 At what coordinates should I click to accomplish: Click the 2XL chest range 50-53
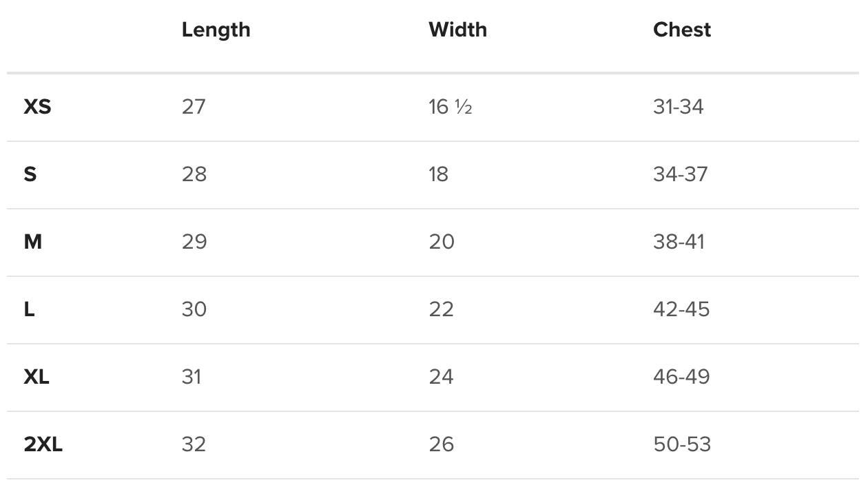tap(681, 444)
